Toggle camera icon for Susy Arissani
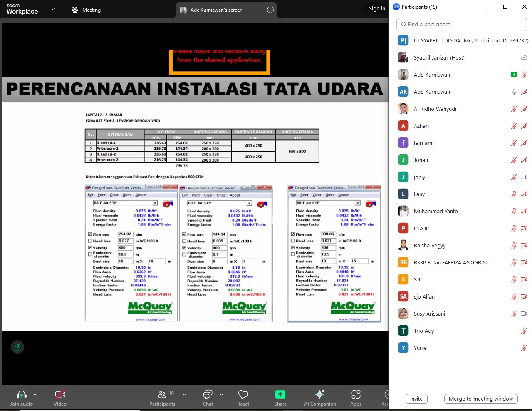The image size is (532, 411). click(x=524, y=314)
